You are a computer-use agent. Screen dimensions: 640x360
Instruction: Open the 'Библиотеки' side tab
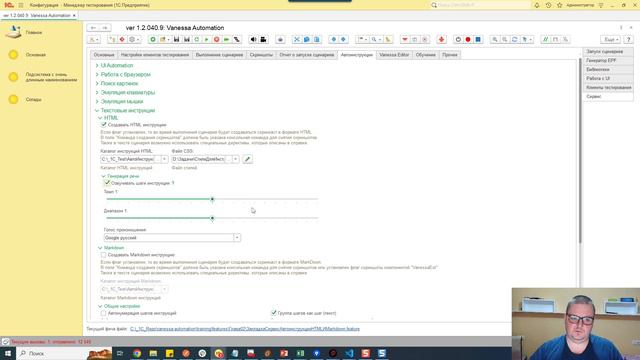(608, 69)
